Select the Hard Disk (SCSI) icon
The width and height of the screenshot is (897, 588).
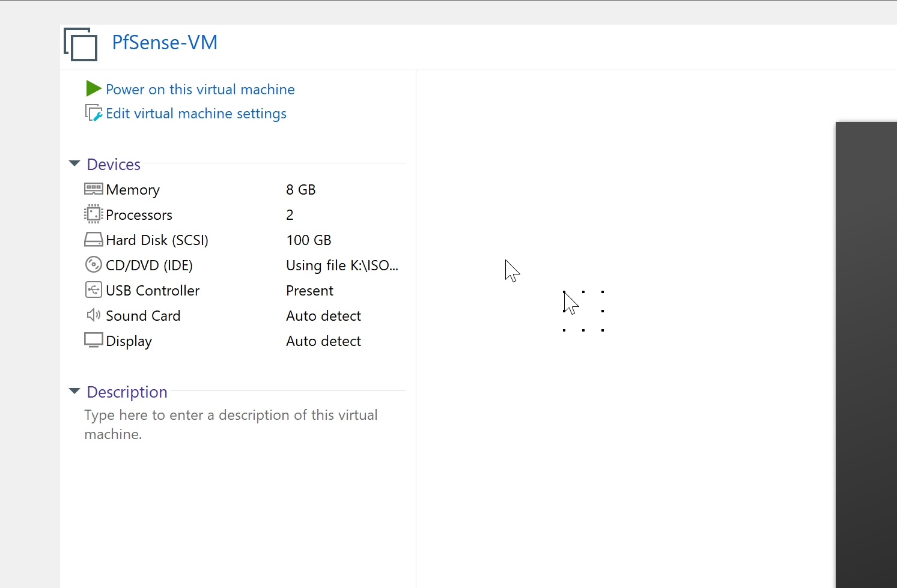click(93, 240)
